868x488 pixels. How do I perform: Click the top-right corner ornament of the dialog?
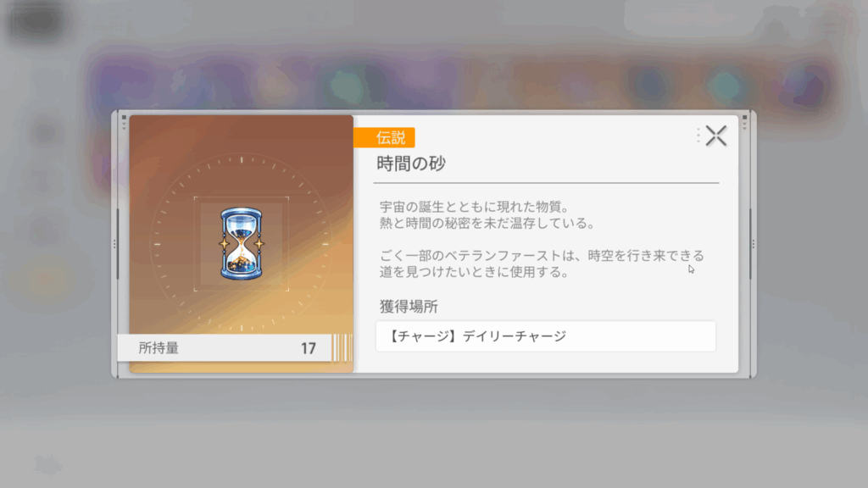pos(744,122)
